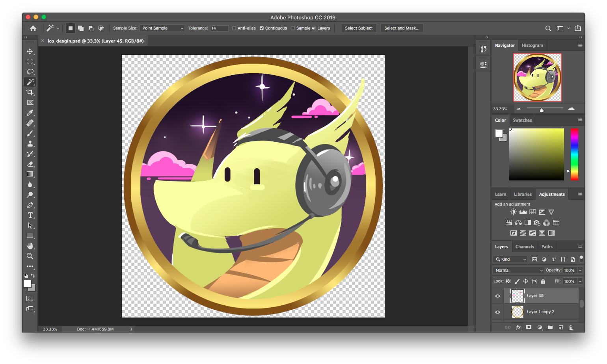Click the Navigator zoom slider handle
607x364 pixels.
542,110
